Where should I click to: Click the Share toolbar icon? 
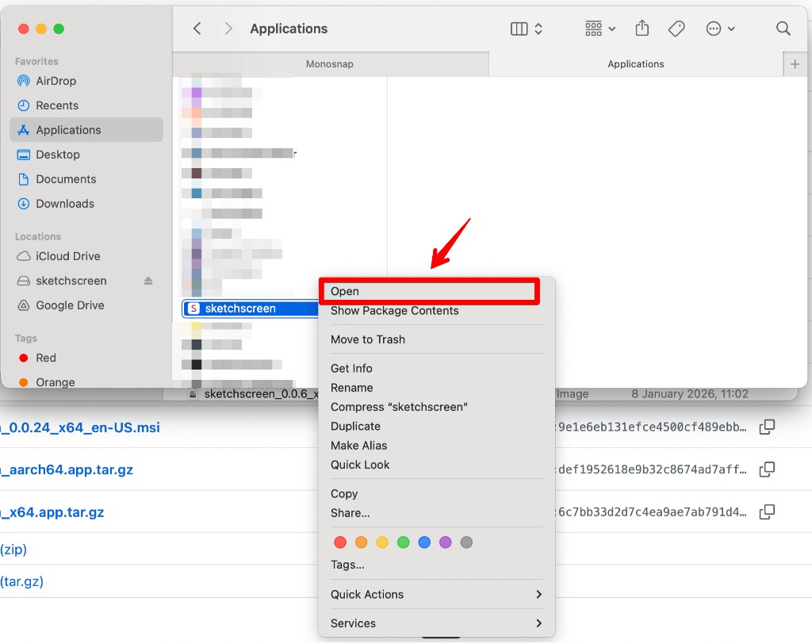tap(642, 28)
